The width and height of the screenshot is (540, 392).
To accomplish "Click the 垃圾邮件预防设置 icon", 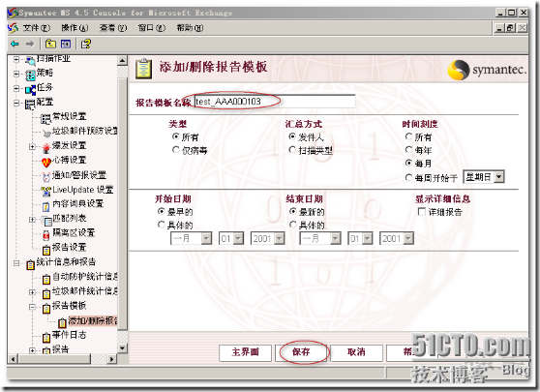I will coord(46,133).
